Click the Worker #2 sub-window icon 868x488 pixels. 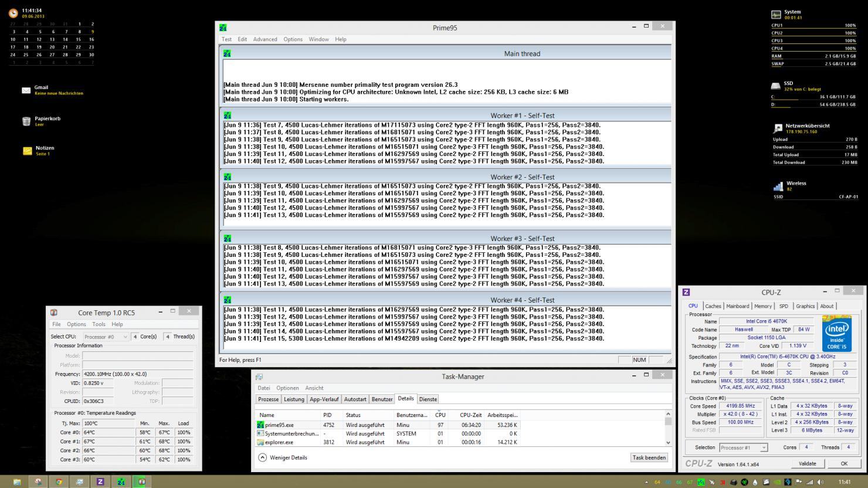(x=227, y=177)
